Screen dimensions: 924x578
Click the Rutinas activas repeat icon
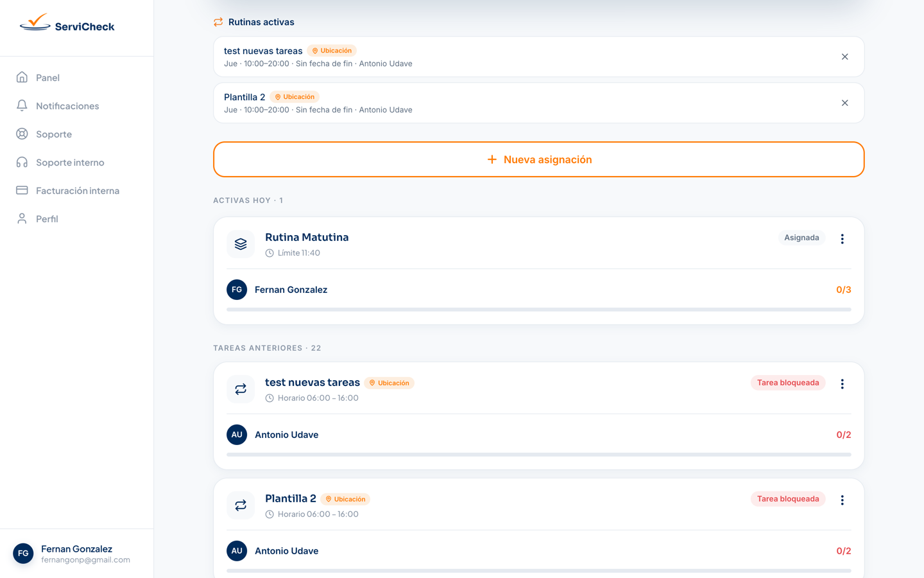point(218,22)
